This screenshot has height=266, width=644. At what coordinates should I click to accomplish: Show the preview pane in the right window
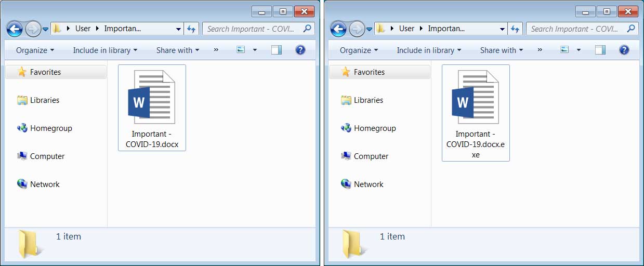(600, 50)
